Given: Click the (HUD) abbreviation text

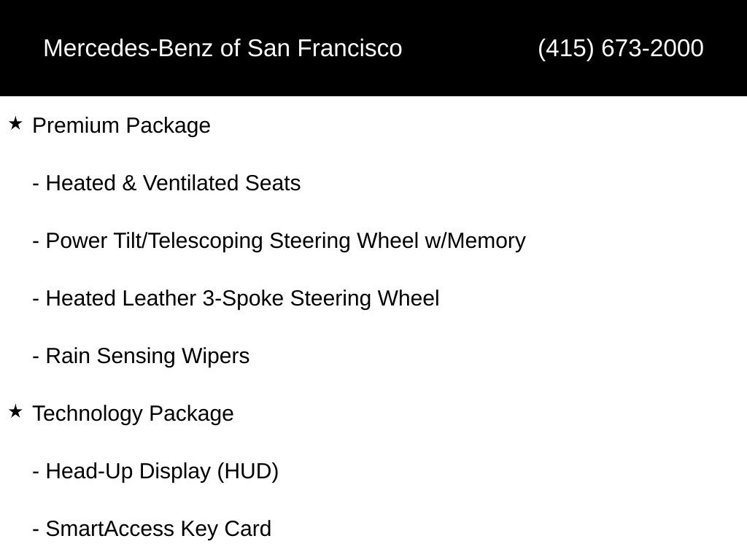Looking at the screenshot, I should coord(248,472).
